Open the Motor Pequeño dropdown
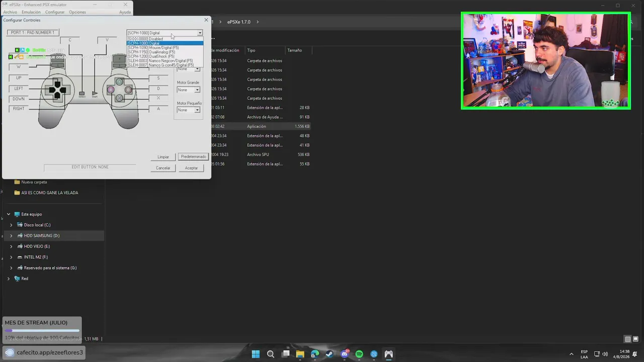The image size is (644, 362). click(x=197, y=110)
